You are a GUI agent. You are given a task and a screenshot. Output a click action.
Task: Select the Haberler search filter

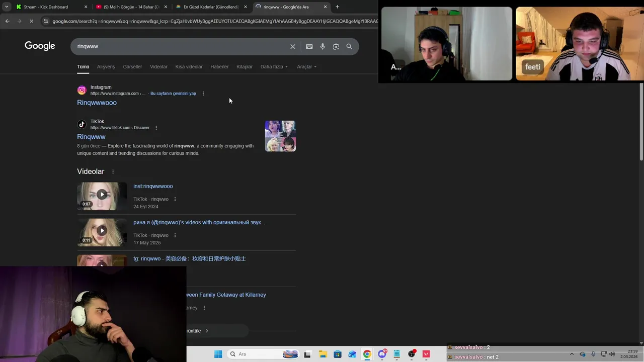point(219,67)
